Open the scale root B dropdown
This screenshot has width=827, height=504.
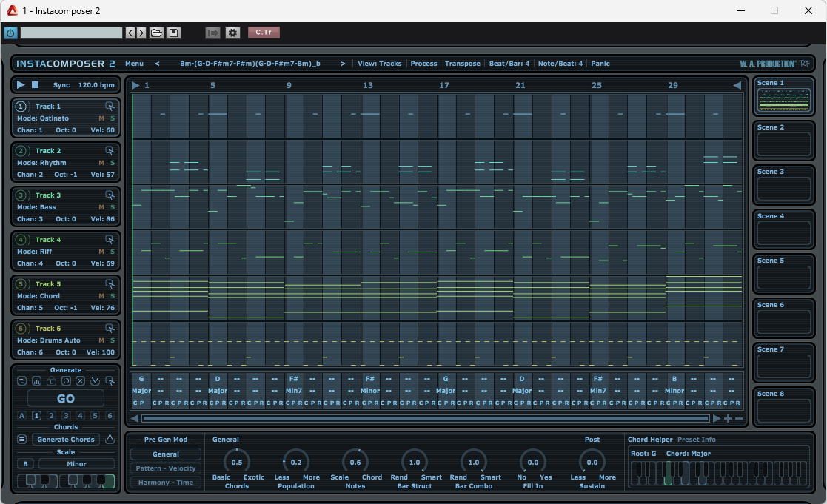[x=25, y=464]
